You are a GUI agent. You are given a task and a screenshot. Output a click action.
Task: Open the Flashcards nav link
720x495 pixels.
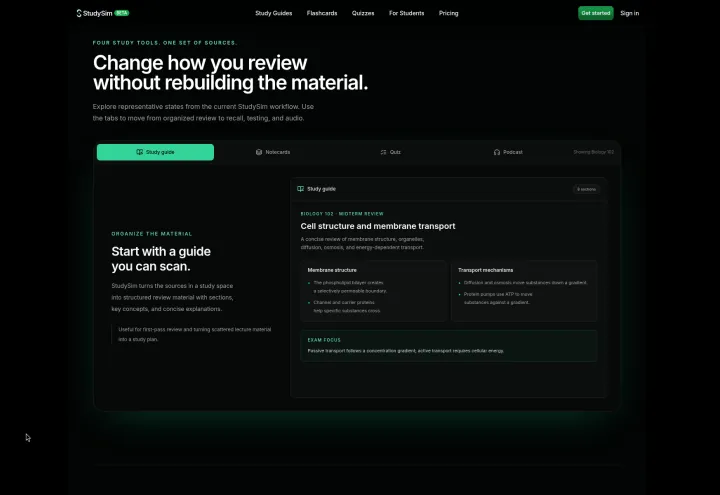(x=322, y=13)
